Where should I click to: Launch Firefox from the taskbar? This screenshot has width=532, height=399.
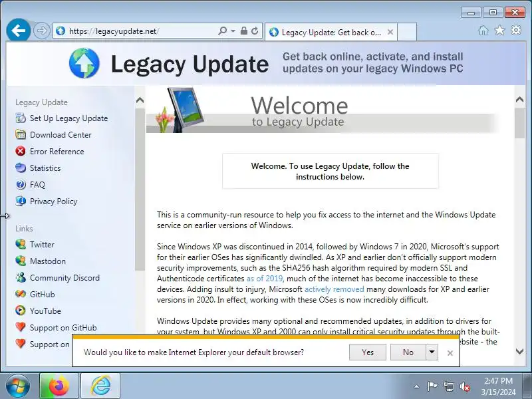point(59,386)
